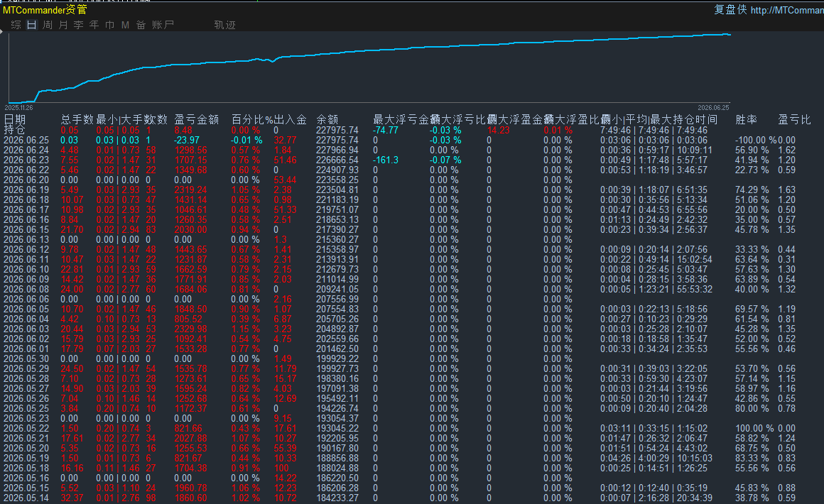Image resolution: width=824 pixels, height=504 pixels.
Task: Select the 2026.05.22 date row
Action: point(26,429)
